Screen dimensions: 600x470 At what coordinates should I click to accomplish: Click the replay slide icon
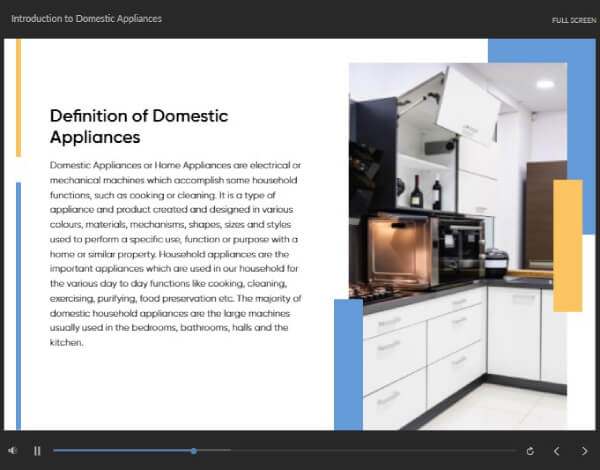[529, 451]
